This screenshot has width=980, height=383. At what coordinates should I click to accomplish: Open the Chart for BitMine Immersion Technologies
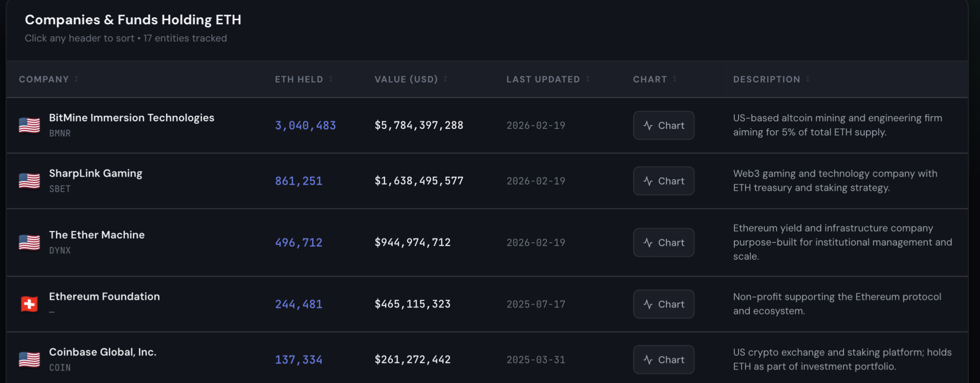point(664,125)
